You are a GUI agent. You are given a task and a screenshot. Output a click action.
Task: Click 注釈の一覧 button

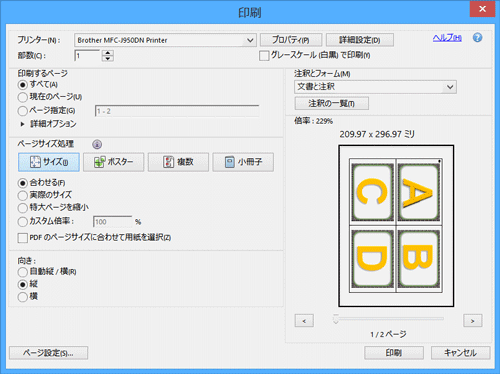(332, 103)
